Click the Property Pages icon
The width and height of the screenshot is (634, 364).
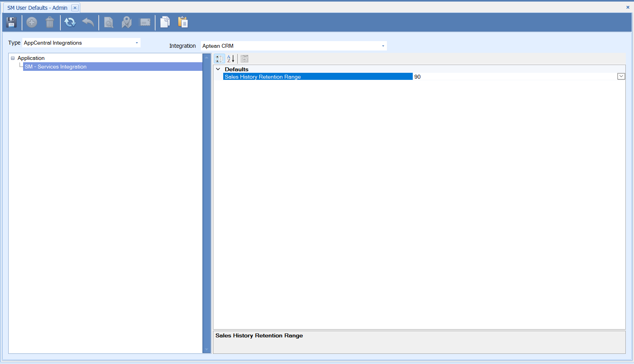pos(244,59)
